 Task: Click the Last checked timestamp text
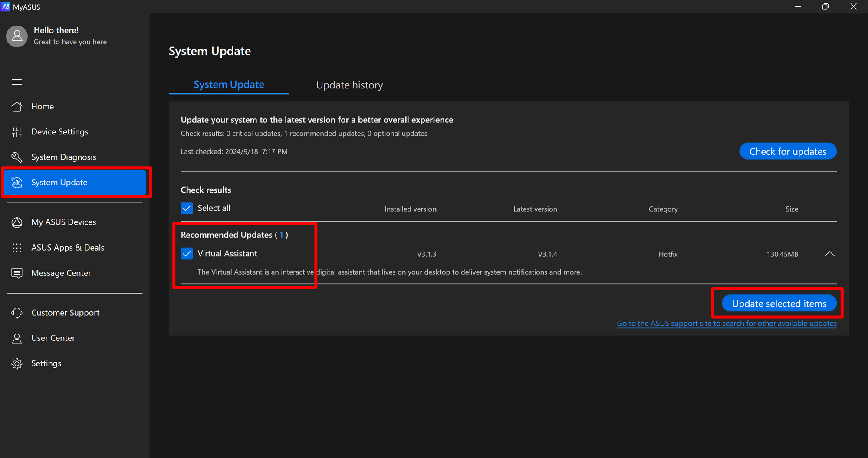point(234,152)
